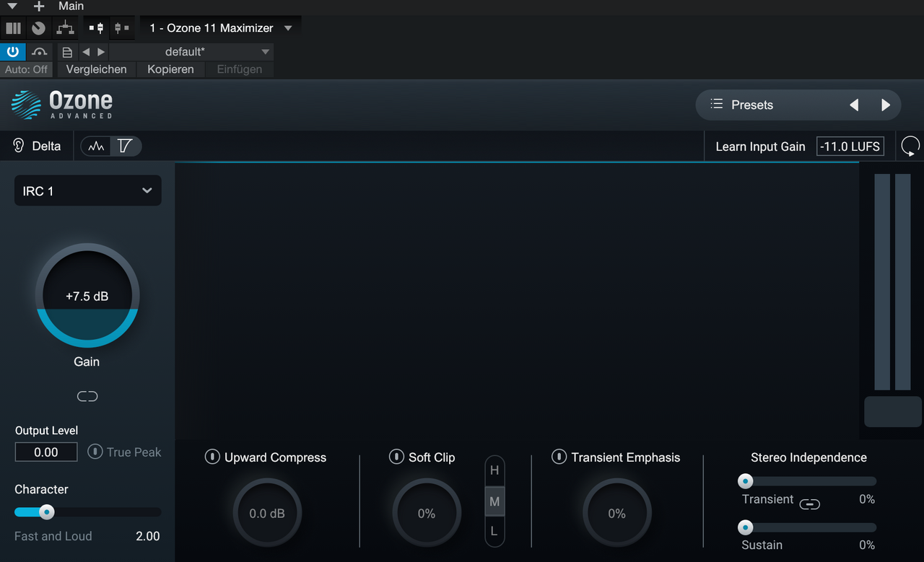924x562 pixels.
Task: Select the Main tab label
Action: [x=71, y=6]
